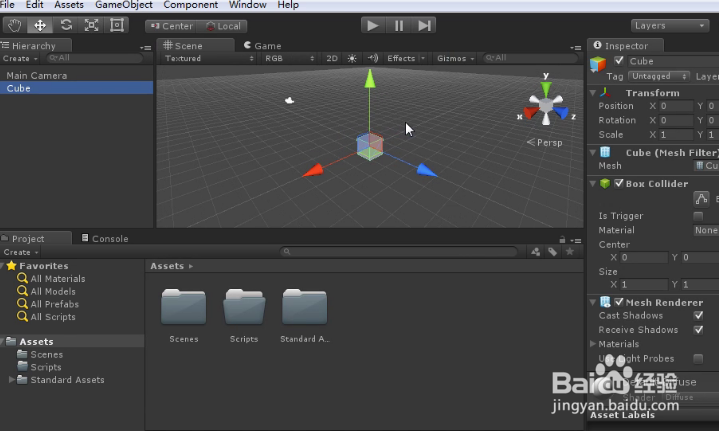Image resolution: width=719 pixels, height=431 pixels.
Task: Select All Materials favorite
Action: [57, 278]
